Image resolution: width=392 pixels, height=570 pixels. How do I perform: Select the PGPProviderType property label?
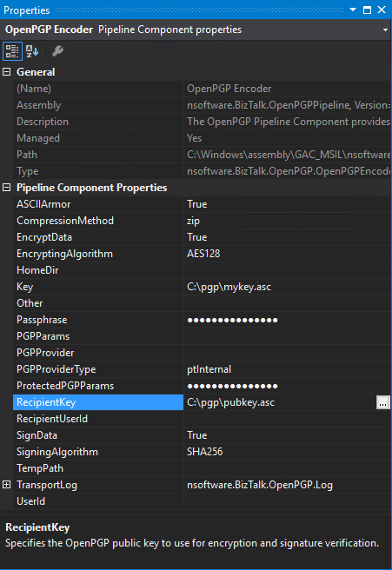56,369
